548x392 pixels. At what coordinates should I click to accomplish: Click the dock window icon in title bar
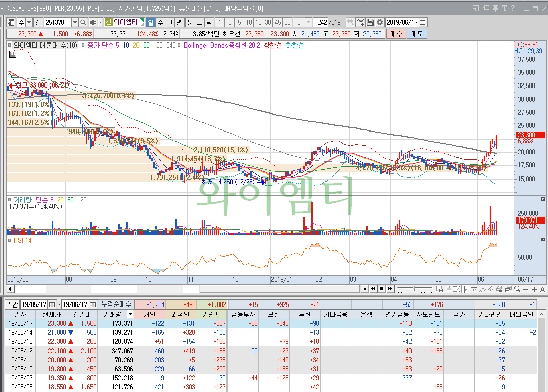(476, 8)
